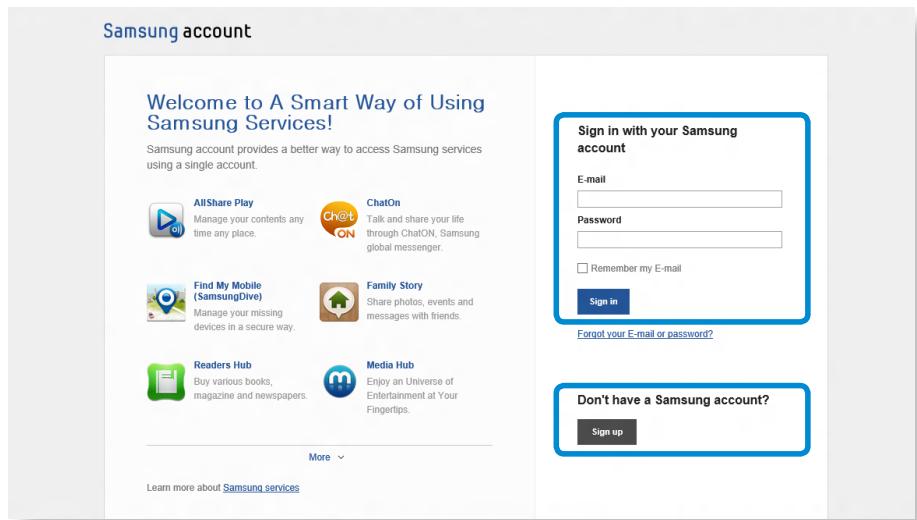The height and width of the screenshot is (520, 917).
Task: Open the Readers Hub title link
Action: (222, 365)
